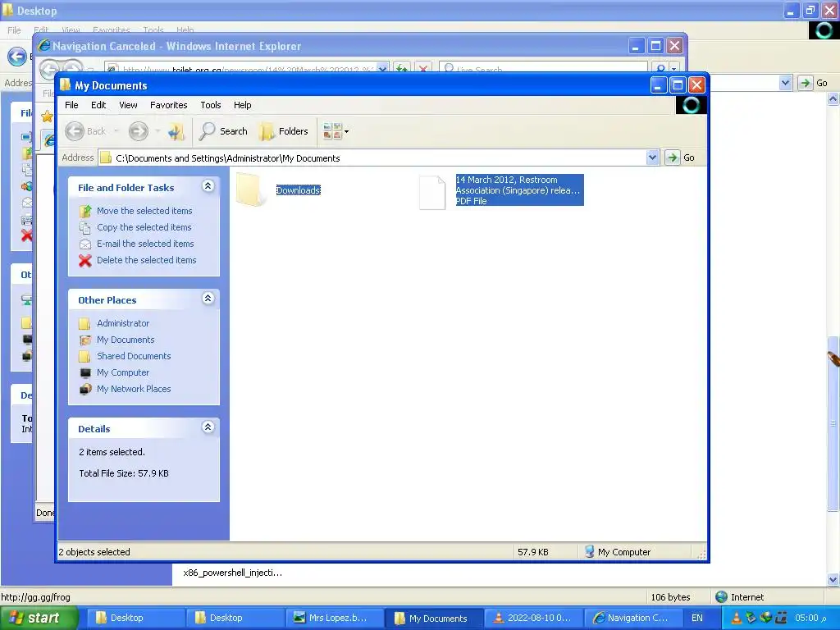The width and height of the screenshot is (840, 630).
Task: Collapse the Other Places panel
Action: point(208,299)
